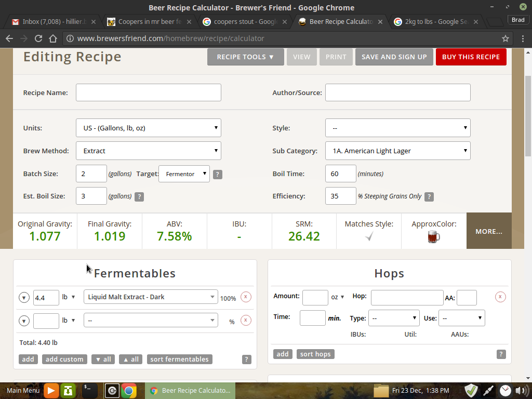The height and width of the screenshot is (399, 532).
Task: Go back to the previous page
Action: pyautogui.click(x=9, y=38)
